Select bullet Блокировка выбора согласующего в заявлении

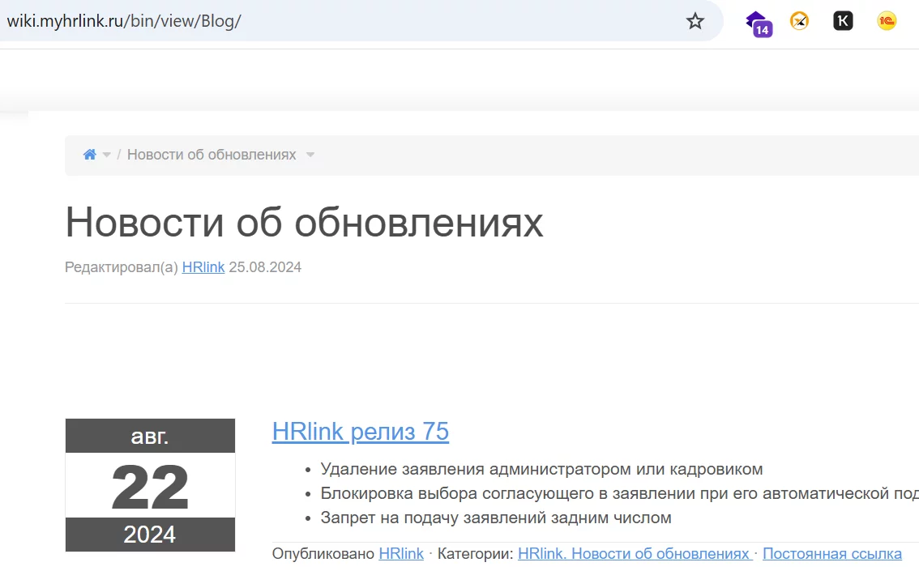click(619, 493)
